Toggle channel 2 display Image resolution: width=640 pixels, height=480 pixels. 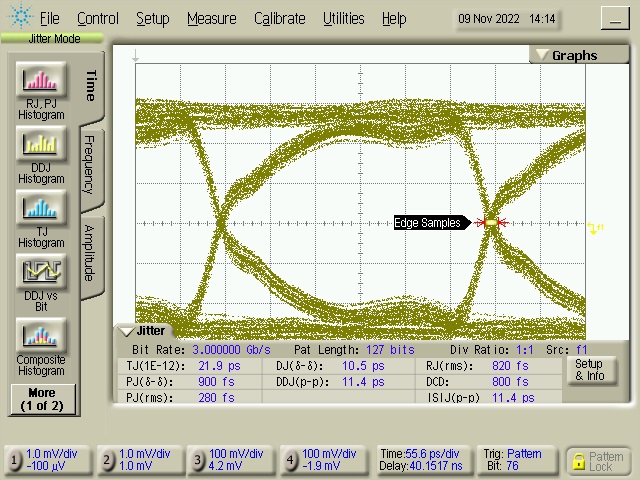(107, 461)
